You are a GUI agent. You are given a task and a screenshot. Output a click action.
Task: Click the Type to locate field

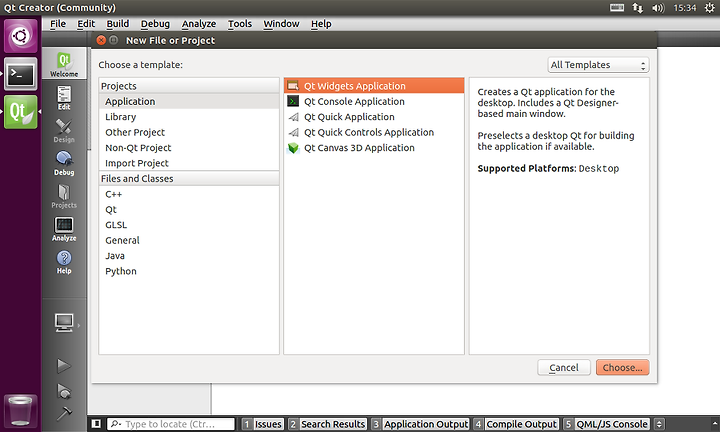point(171,424)
